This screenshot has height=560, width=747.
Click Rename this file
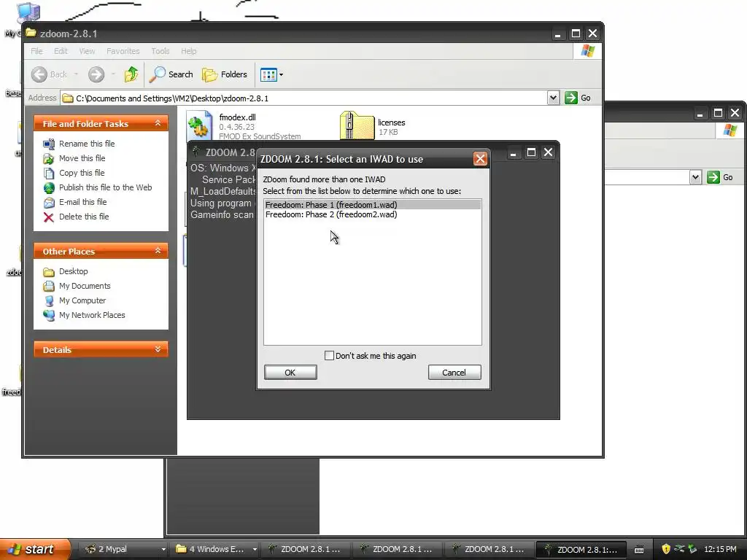point(87,144)
